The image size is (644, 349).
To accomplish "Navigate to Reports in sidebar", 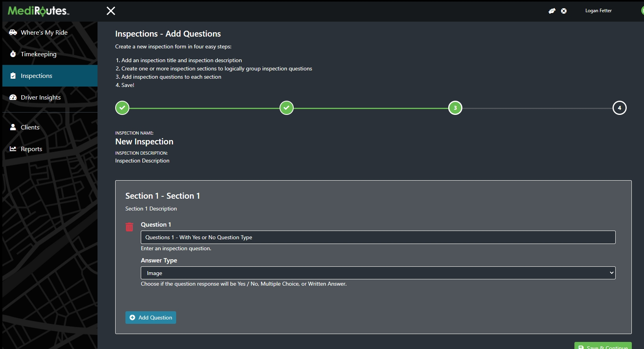I will click(31, 149).
